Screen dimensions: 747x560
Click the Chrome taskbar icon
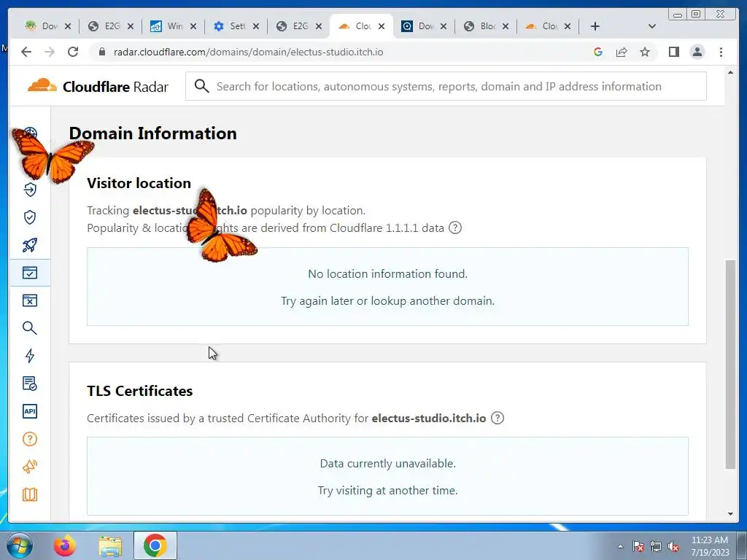155,545
